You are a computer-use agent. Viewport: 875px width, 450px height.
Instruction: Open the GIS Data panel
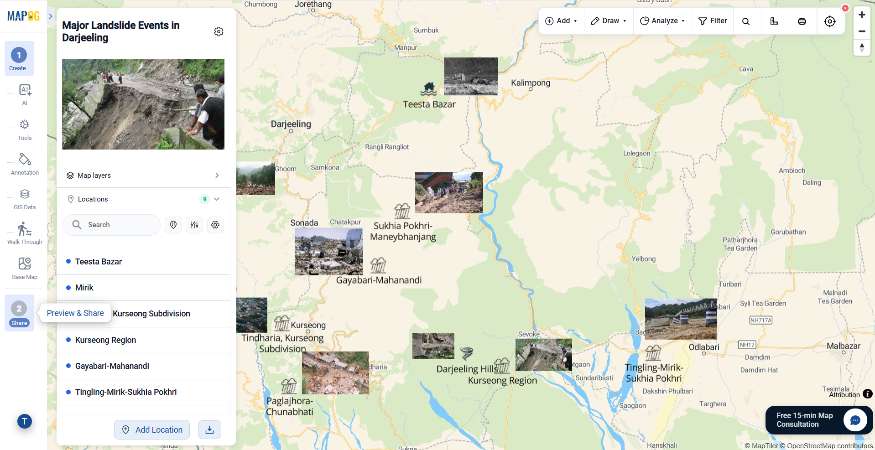click(x=25, y=198)
